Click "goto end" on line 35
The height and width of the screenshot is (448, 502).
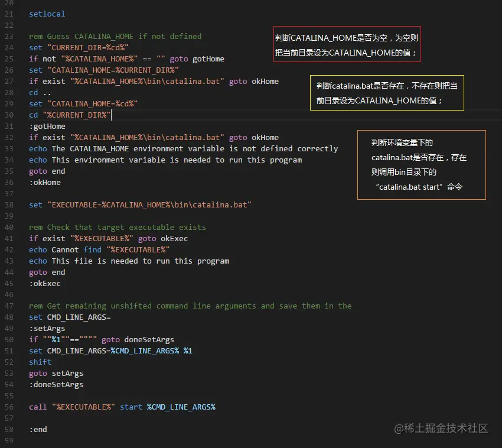click(47, 171)
